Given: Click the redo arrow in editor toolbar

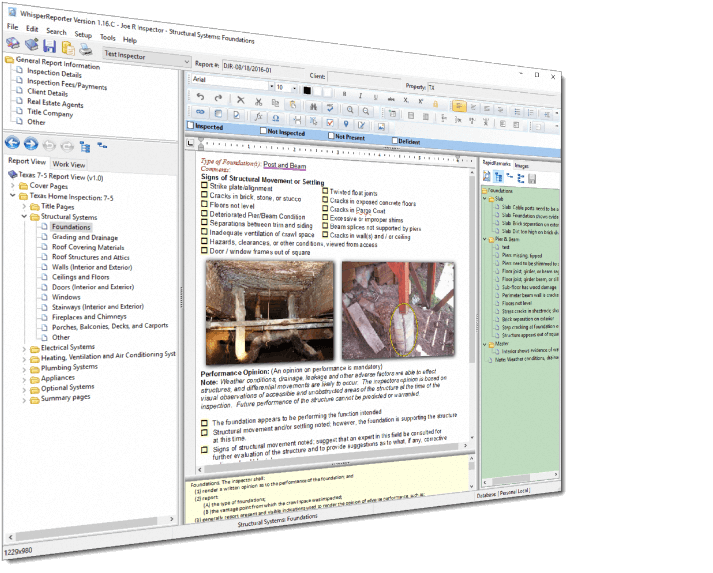Looking at the screenshot, I should point(218,98).
